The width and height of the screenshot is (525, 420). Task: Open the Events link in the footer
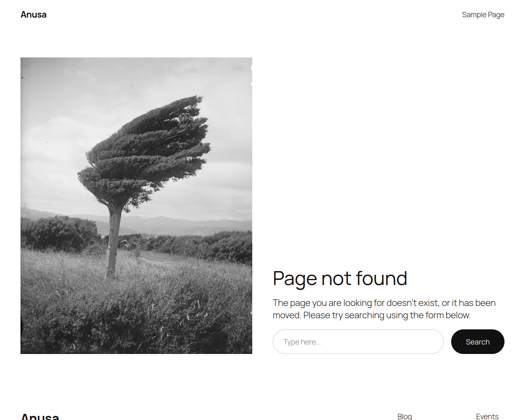point(487,416)
